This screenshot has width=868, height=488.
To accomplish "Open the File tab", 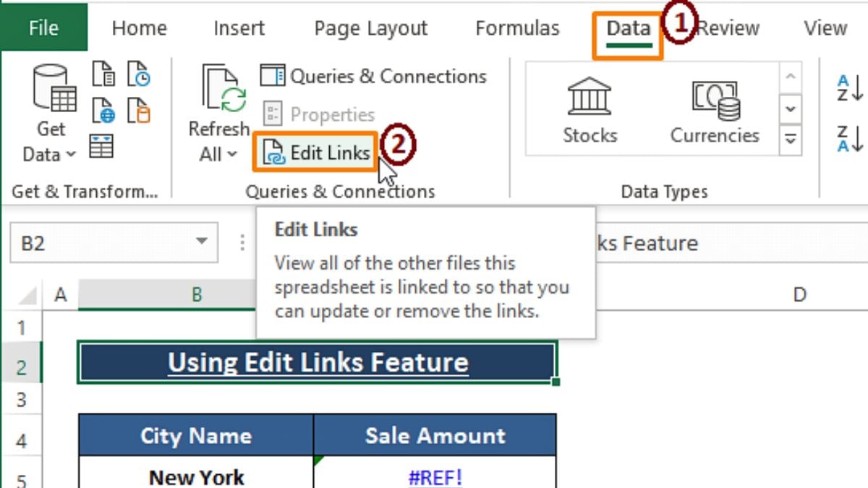I will click(x=44, y=28).
